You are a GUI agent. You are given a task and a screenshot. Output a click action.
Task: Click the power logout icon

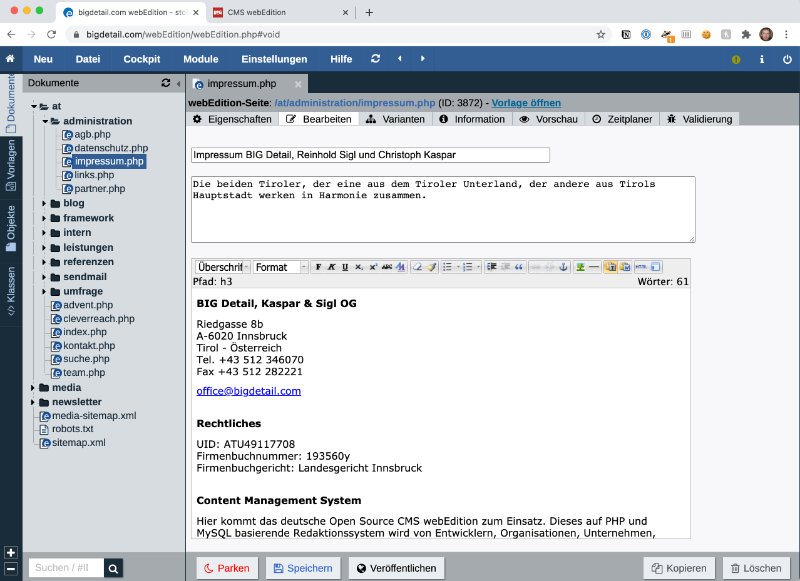787,59
